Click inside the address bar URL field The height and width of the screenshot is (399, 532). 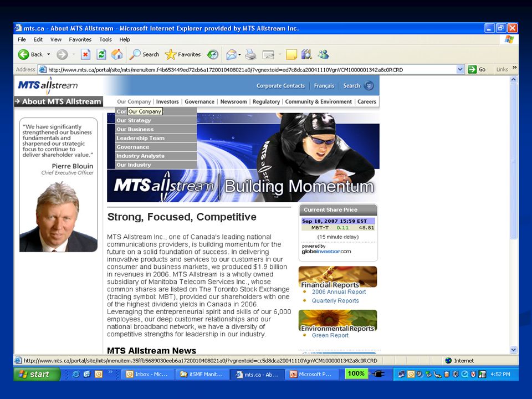click(251, 70)
